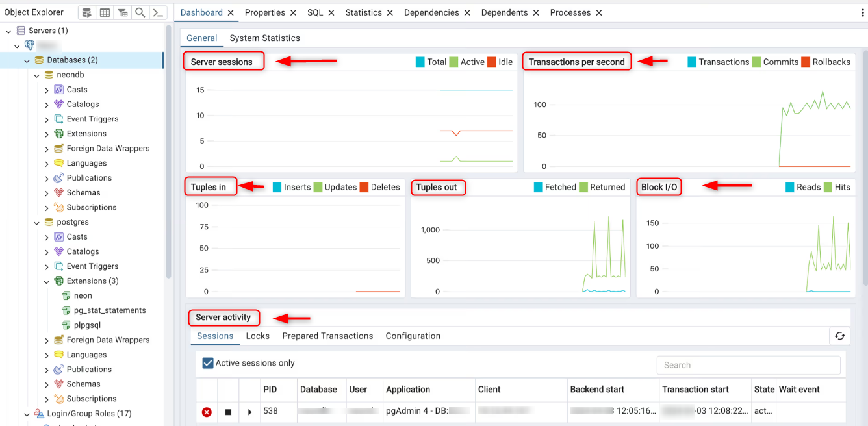Collapse the postgres Extensions (3) node
This screenshot has width=868, height=426.
click(47, 282)
